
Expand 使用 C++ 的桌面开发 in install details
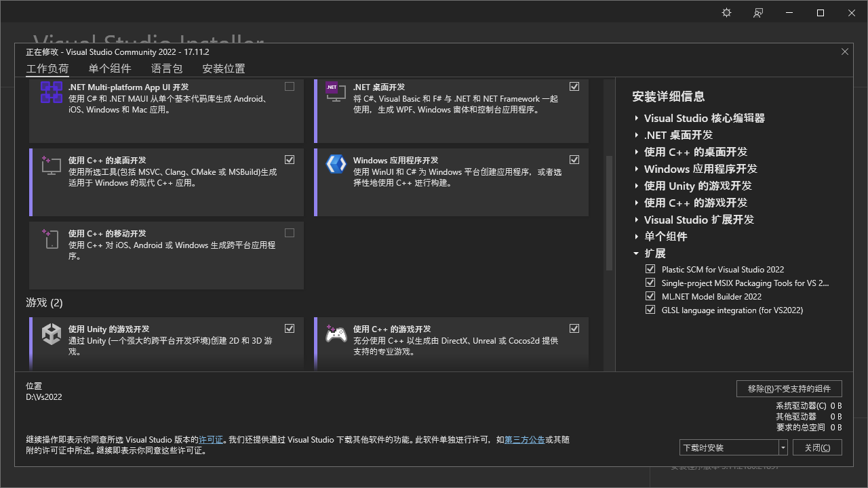pyautogui.click(x=637, y=152)
